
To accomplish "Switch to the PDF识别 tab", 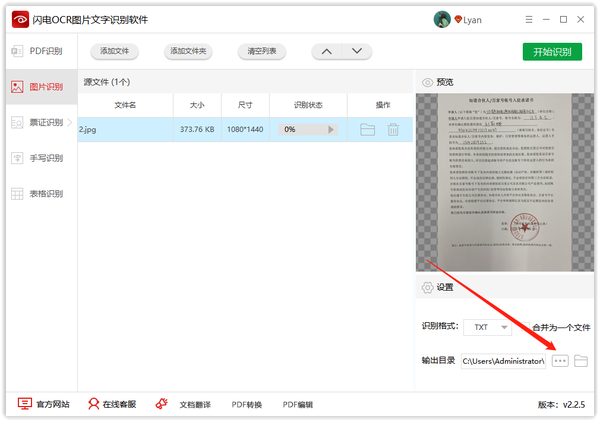I will (x=38, y=51).
